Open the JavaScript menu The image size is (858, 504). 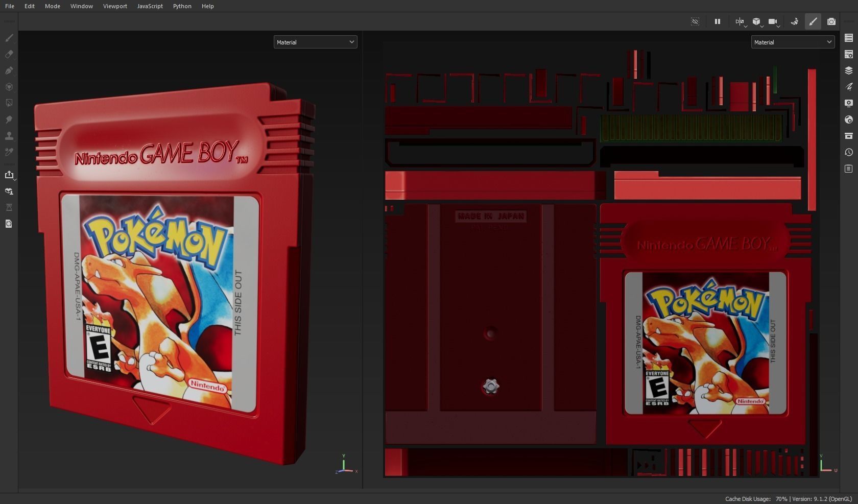pyautogui.click(x=150, y=6)
